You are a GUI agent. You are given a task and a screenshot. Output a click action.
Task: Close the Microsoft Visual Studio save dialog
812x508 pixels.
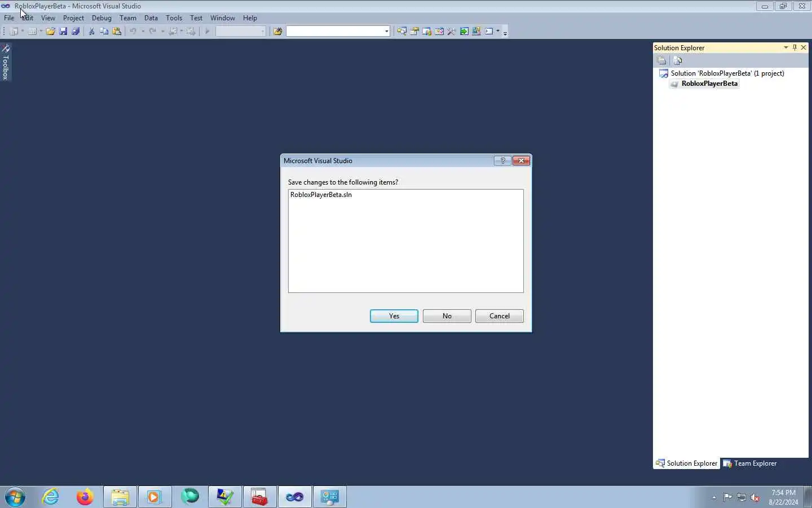522,161
